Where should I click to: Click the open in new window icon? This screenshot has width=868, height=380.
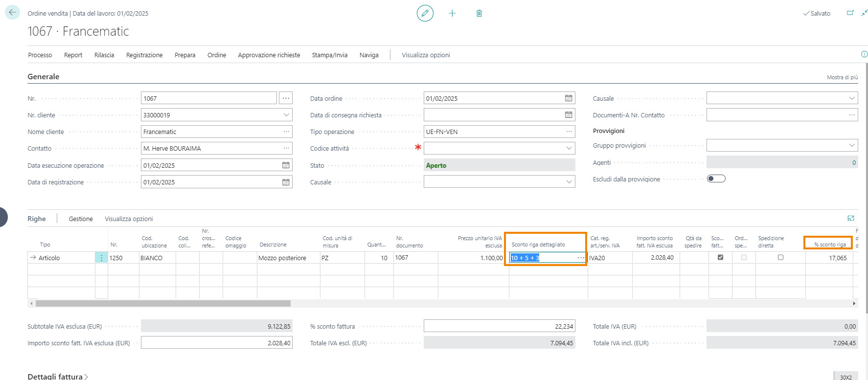click(x=850, y=13)
